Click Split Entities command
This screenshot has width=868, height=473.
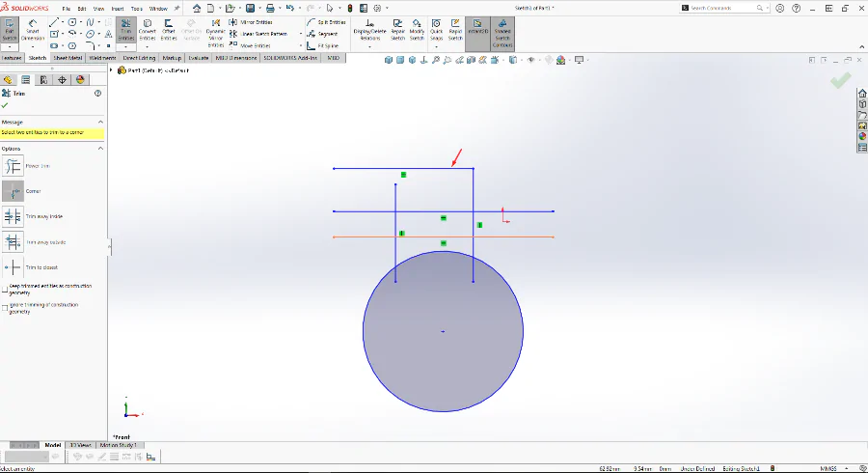click(327, 22)
